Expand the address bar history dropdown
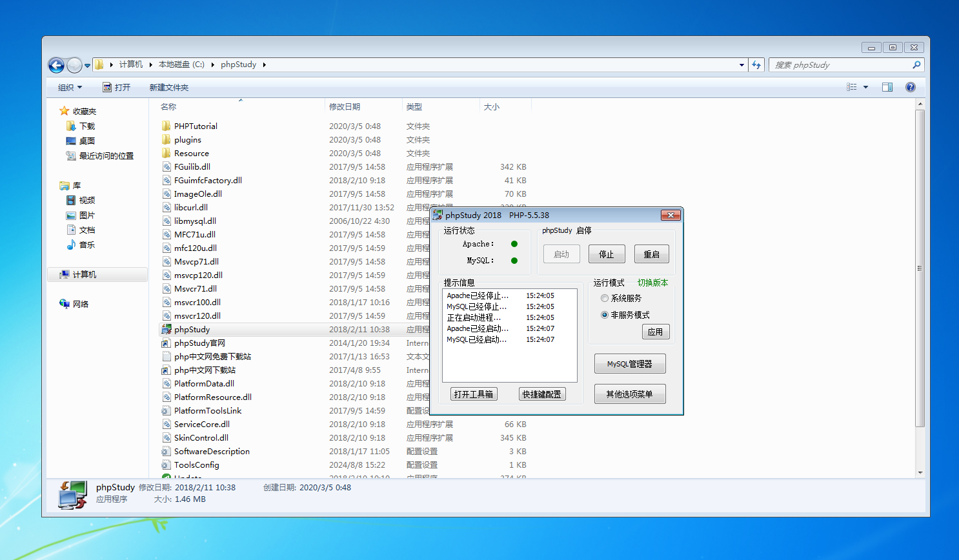The height and width of the screenshot is (560, 959). [742, 65]
